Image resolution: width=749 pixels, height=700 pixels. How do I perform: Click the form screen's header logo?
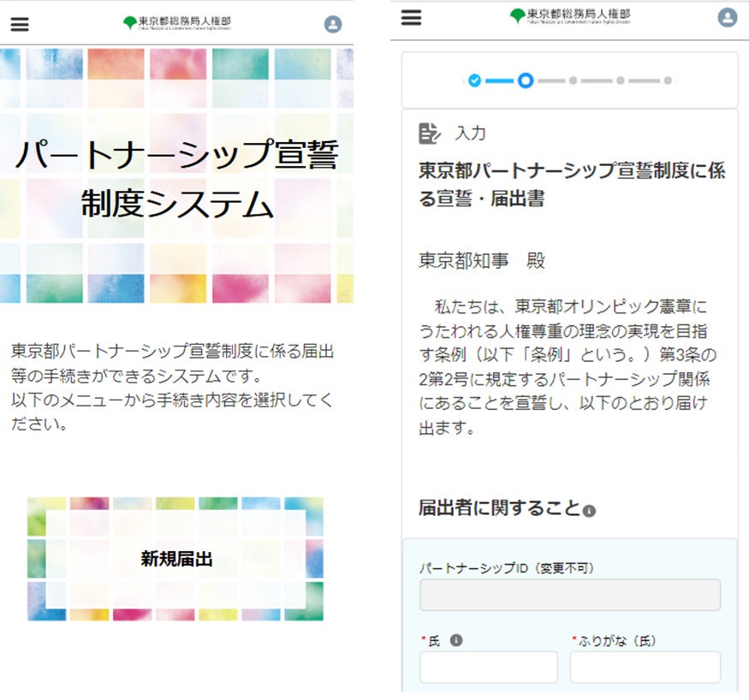click(x=569, y=16)
